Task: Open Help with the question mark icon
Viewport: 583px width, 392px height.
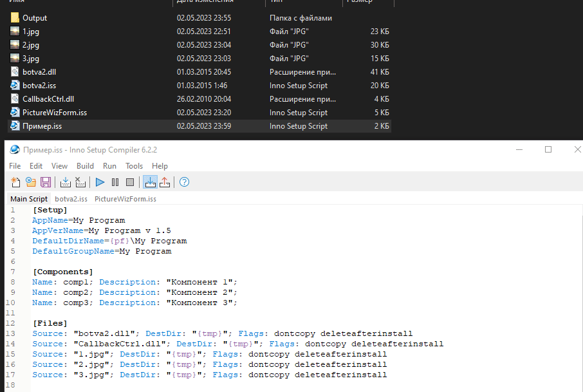Action: (x=185, y=182)
